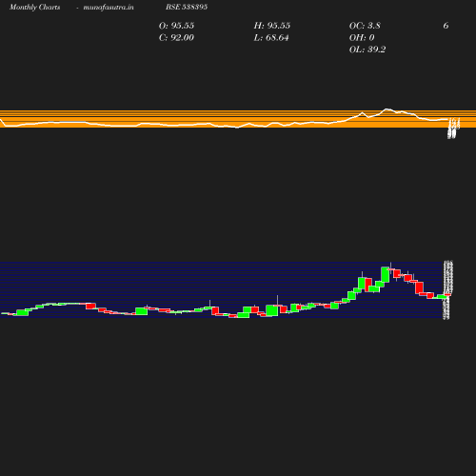Viewport: 476px width, 476px height.
Task: Click the munafasutra.in watermark text
Action: (x=109, y=7)
